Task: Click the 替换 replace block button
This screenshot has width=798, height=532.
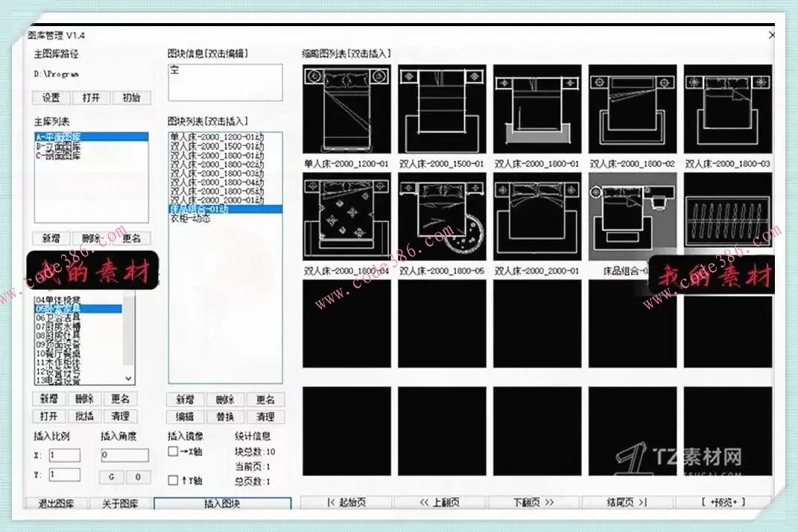Action: 226,417
